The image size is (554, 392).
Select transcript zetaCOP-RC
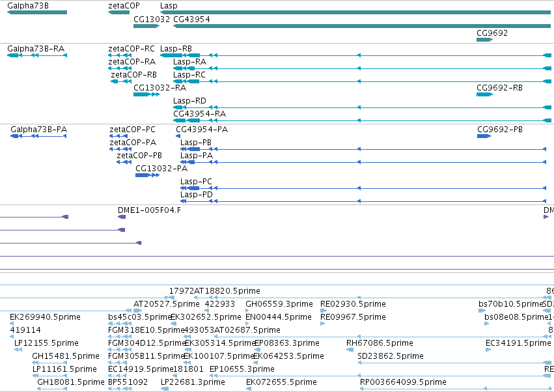(x=119, y=55)
